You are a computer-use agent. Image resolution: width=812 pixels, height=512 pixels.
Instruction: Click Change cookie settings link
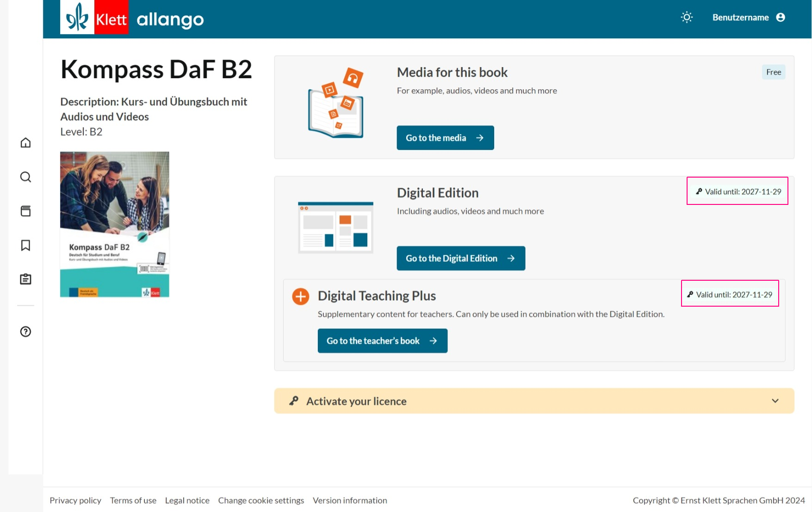[x=261, y=500]
